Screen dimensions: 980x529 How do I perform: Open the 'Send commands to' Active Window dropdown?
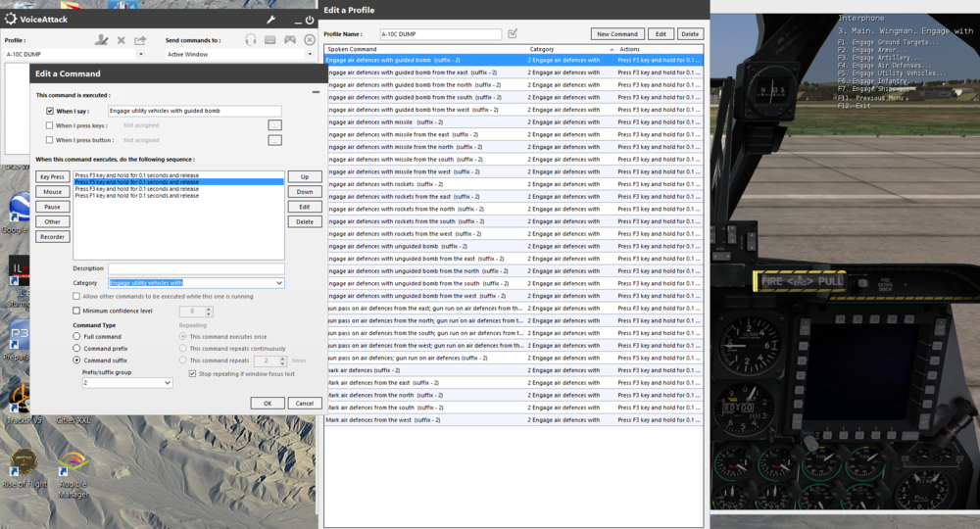coord(311,55)
